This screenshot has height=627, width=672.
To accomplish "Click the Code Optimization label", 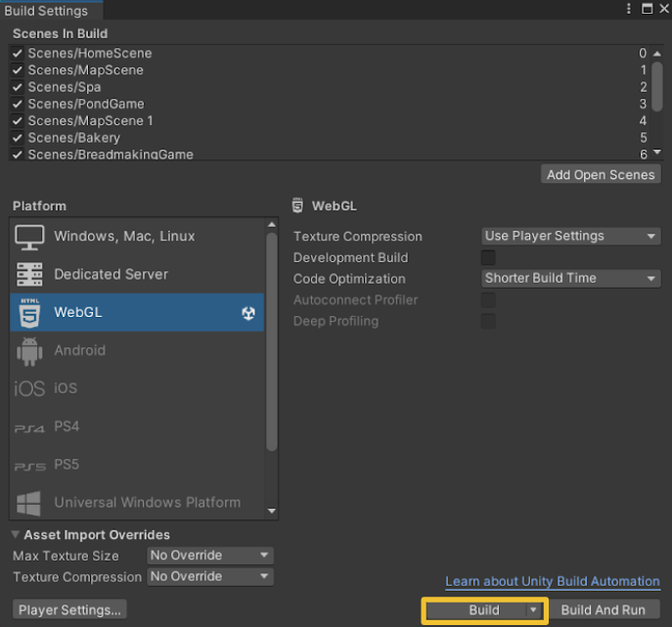I will pyautogui.click(x=349, y=279).
